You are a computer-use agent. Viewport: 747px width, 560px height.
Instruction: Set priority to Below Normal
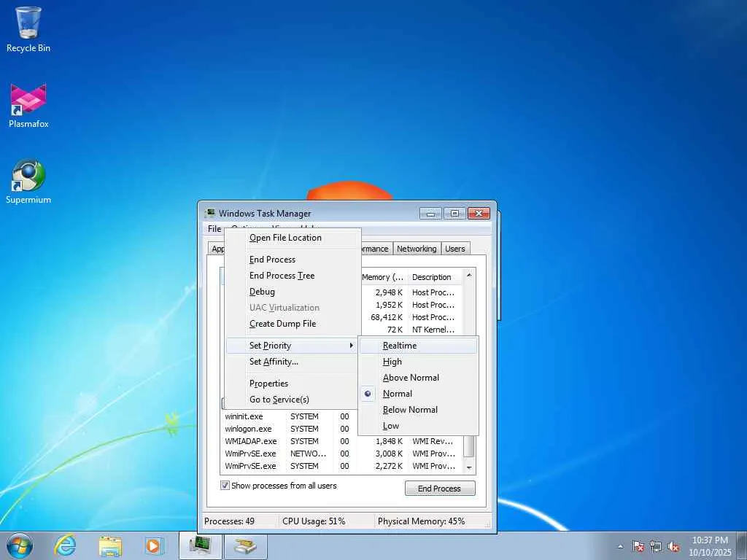coord(418,410)
